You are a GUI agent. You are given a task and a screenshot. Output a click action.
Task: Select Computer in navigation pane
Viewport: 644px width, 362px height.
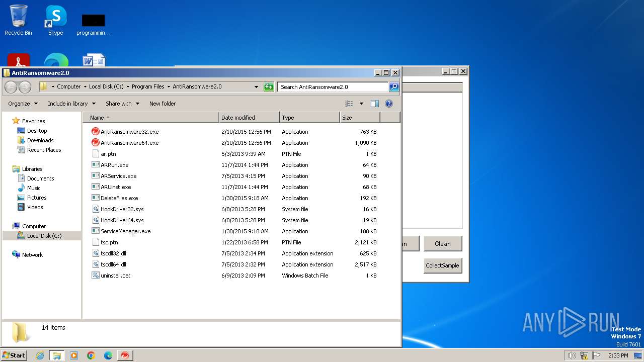[34, 226]
